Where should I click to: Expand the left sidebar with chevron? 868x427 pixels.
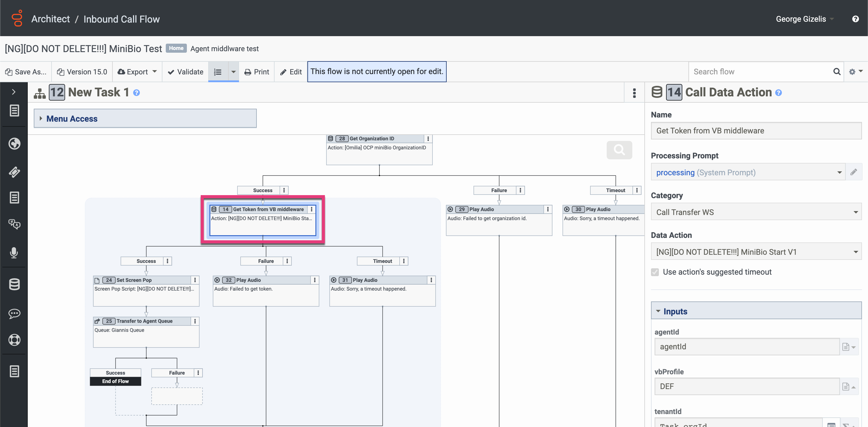14,92
